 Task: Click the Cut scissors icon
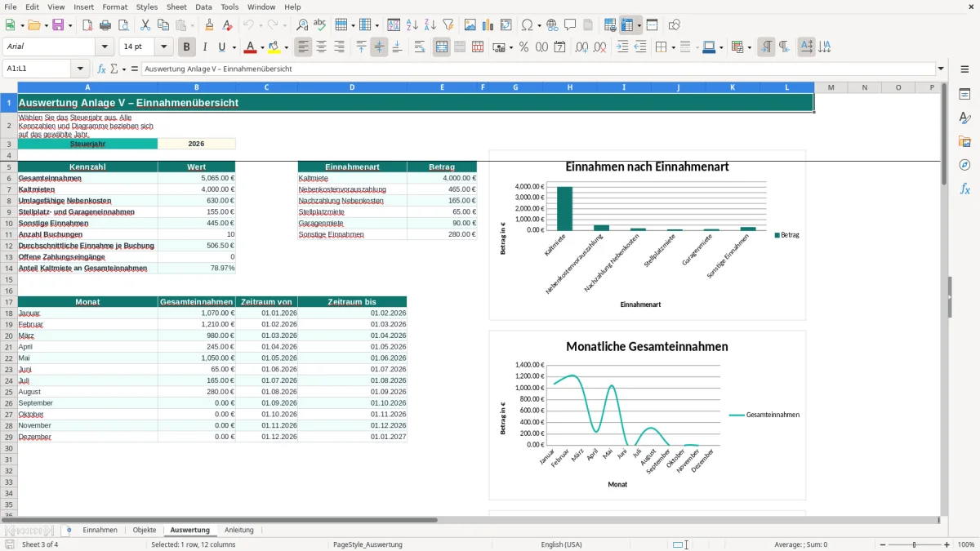(x=145, y=25)
